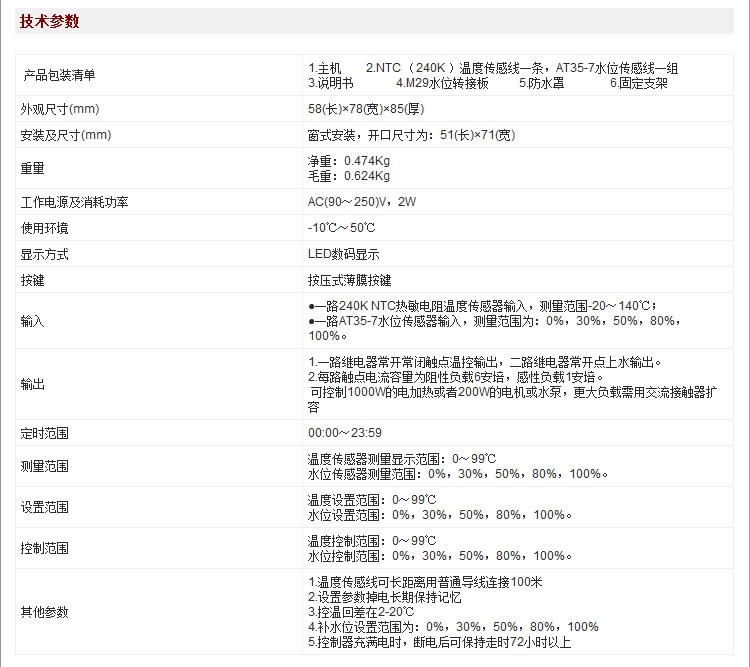Select the value 58(长)×78(宽)×85(厚)

point(366,109)
